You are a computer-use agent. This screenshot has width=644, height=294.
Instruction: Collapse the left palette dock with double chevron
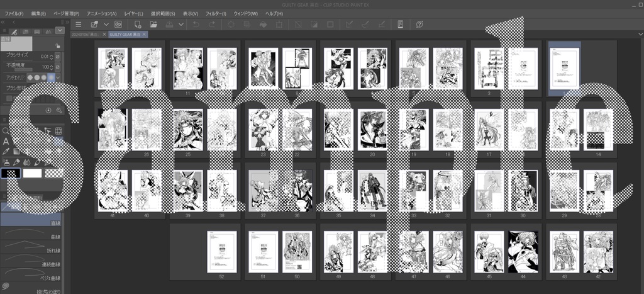pos(3,22)
